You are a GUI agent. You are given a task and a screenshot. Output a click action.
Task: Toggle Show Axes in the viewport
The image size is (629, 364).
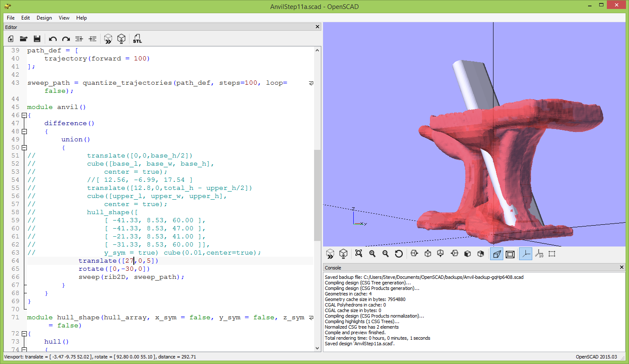pyautogui.click(x=525, y=254)
